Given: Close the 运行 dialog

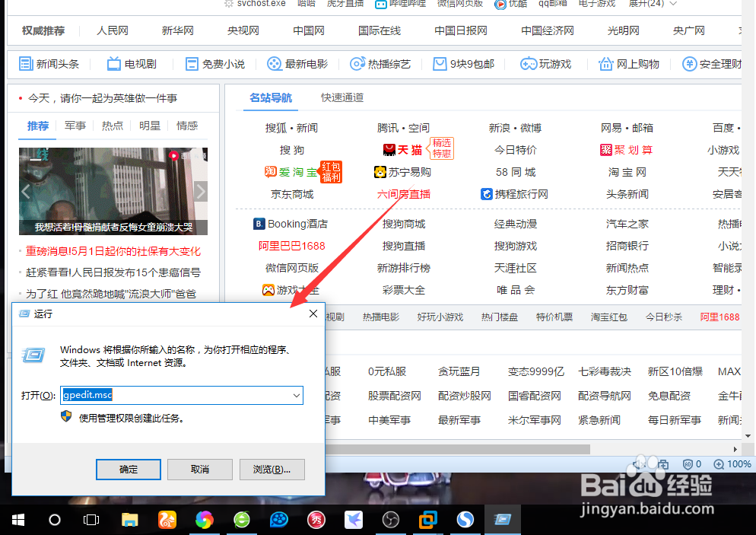Looking at the screenshot, I should point(313,314).
